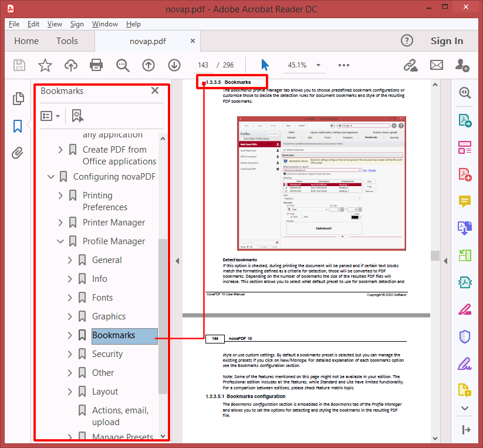Switch to the Tools tab
The width and height of the screenshot is (483, 448).
tap(66, 41)
